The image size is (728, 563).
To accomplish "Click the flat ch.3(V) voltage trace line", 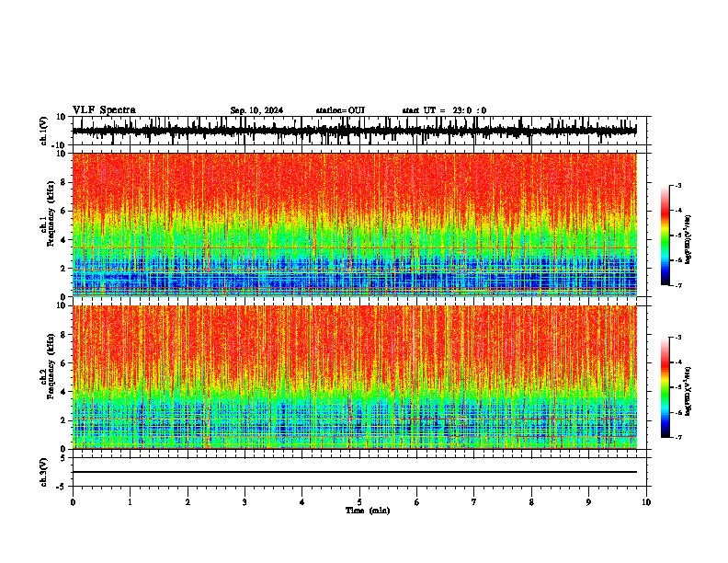I will tap(354, 472).
